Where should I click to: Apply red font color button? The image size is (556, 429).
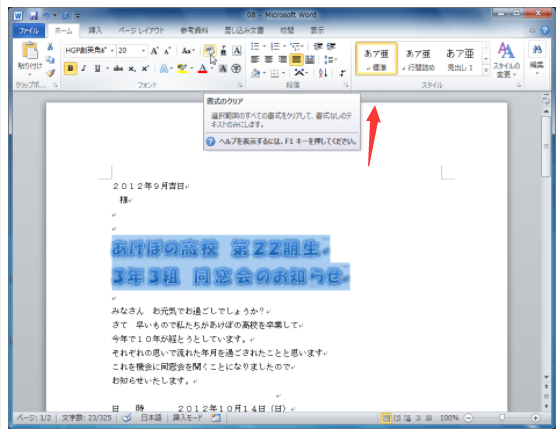(202, 68)
